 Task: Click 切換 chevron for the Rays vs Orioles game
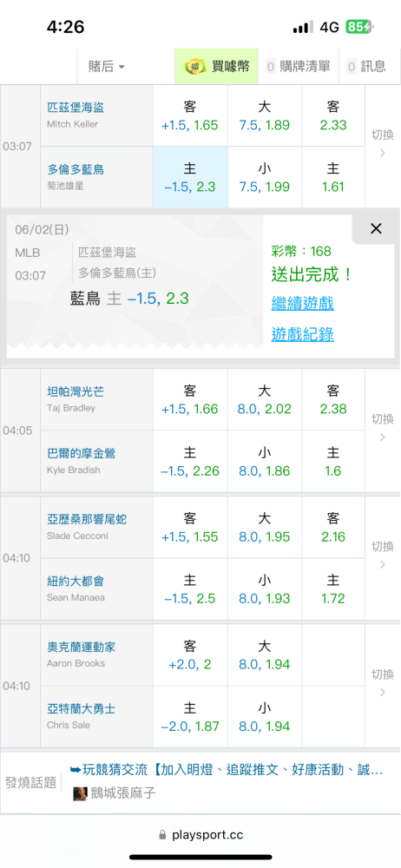tap(382, 427)
